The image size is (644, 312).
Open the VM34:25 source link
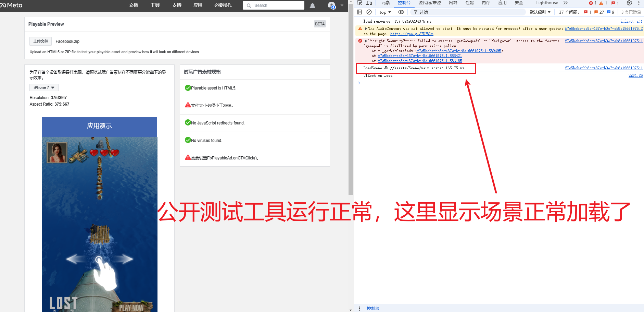[x=635, y=75]
